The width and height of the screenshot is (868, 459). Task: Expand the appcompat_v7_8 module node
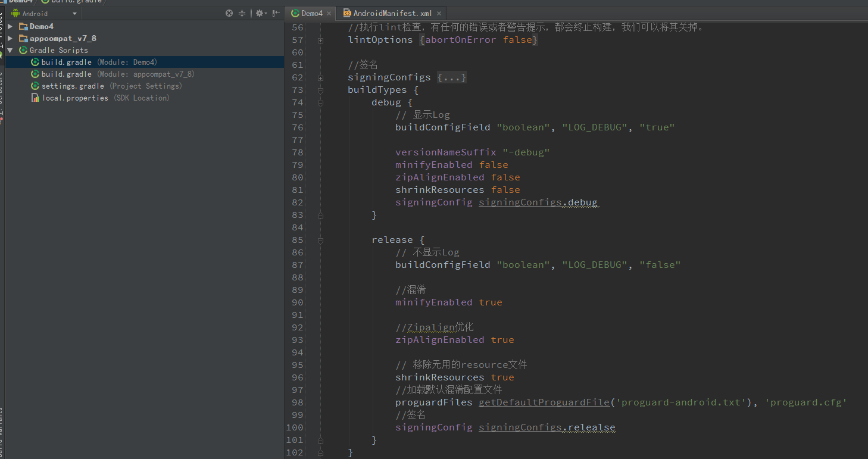tap(10, 38)
